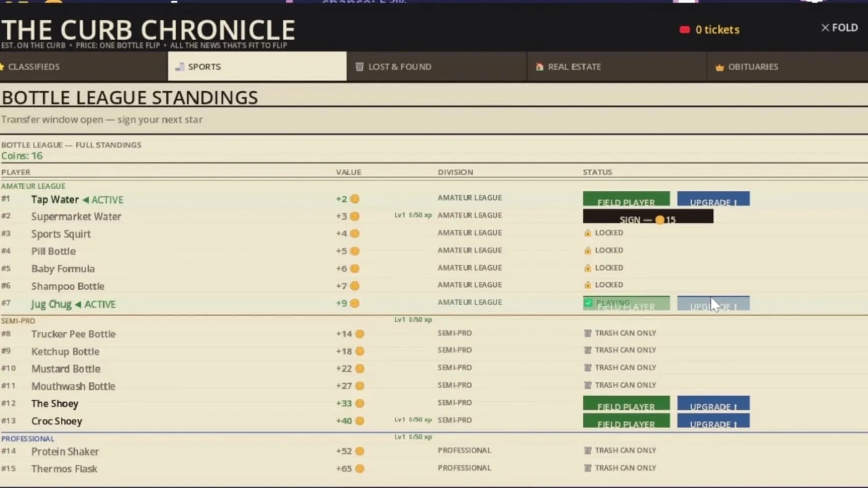Upgrade the Tap Water bottle
This screenshot has height=488, width=868.
(713, 199)
